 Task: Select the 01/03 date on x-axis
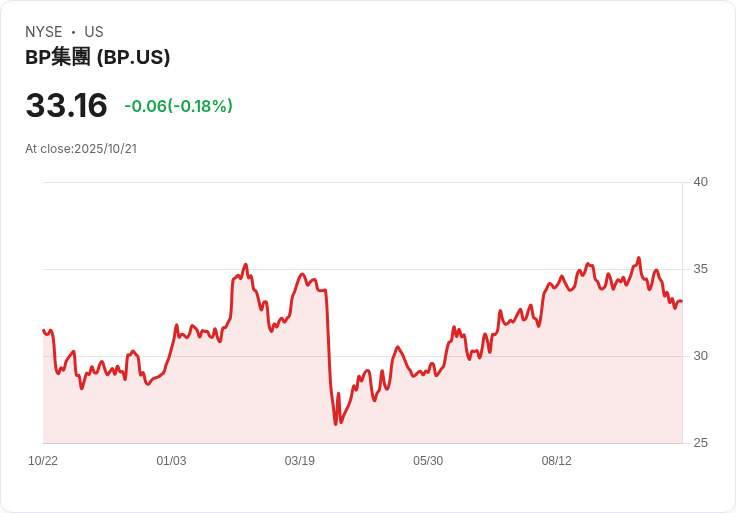pyautogui.click(x=171, y=461)
